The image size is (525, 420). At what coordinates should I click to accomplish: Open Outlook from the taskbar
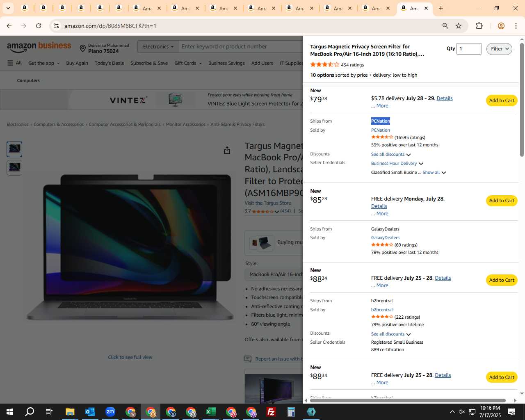[x=90, y=412]
